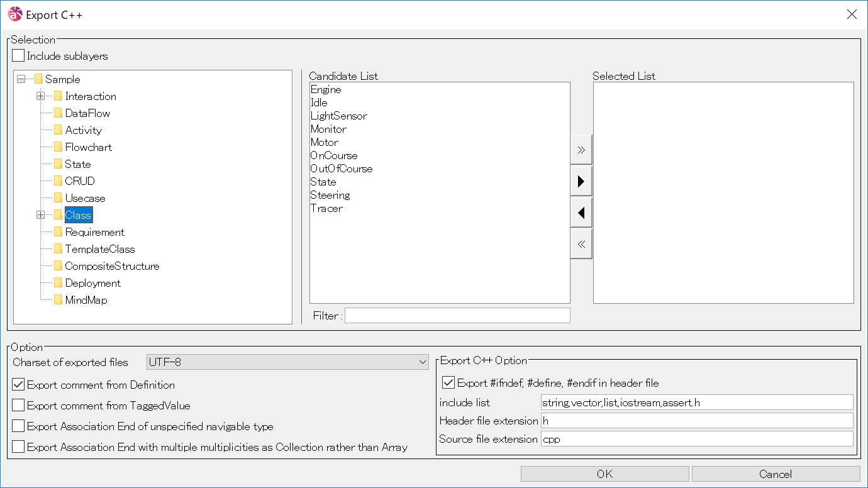This screenshot has width=868, height=488.
Task: Check Export comment from TaggedValue
Action: pos(18,406)
